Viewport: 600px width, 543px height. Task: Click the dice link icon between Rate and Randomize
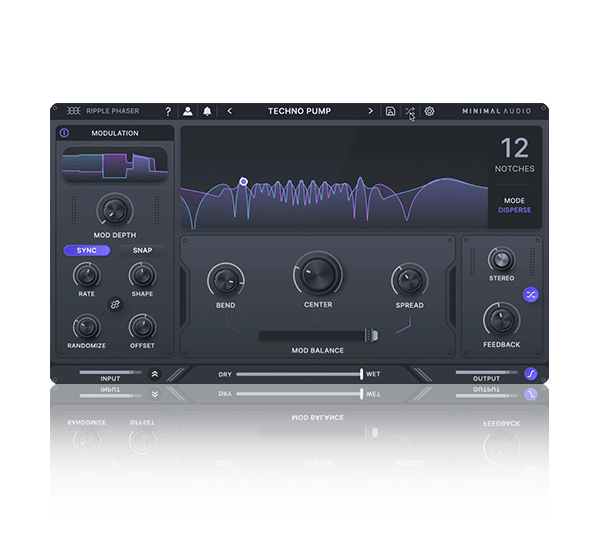115,305
